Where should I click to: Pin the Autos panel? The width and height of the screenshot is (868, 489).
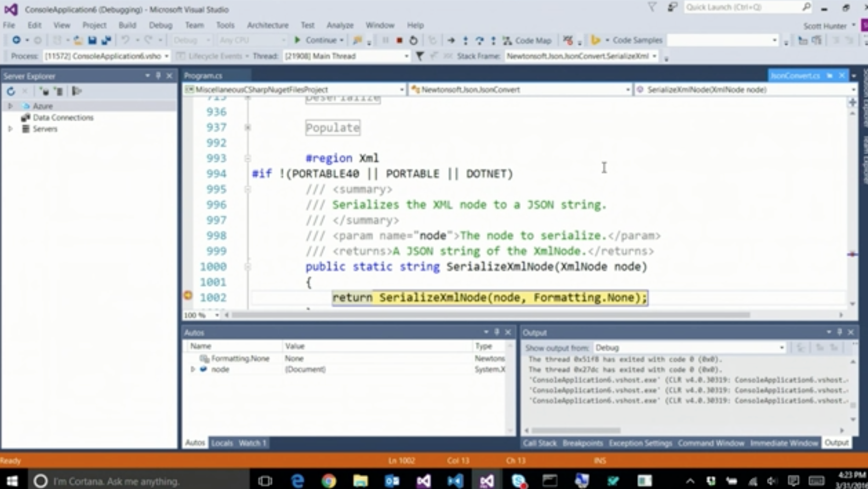pos(497,332)
